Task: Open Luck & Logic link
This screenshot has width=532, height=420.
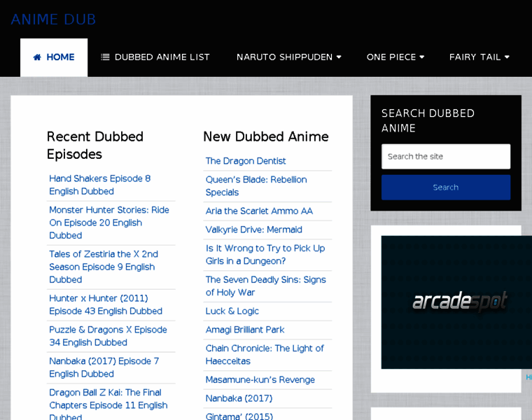Action: 232,311
